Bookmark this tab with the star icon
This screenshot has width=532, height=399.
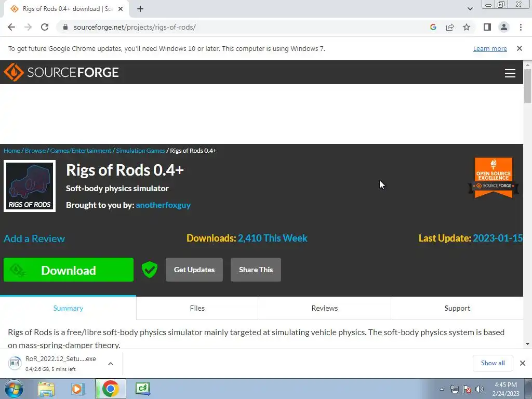coord(467,27)
